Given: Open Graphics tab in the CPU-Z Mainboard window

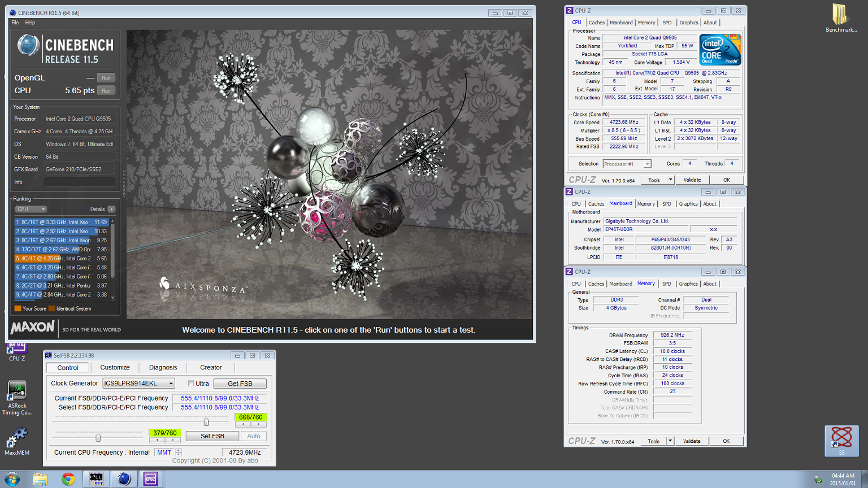Looking at the screenshot, I should [x=688, y=204].
